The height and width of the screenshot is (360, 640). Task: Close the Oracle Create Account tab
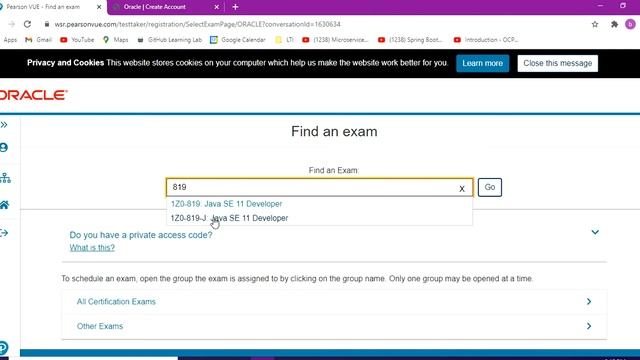pyautogui.click(x=216, y=7)
